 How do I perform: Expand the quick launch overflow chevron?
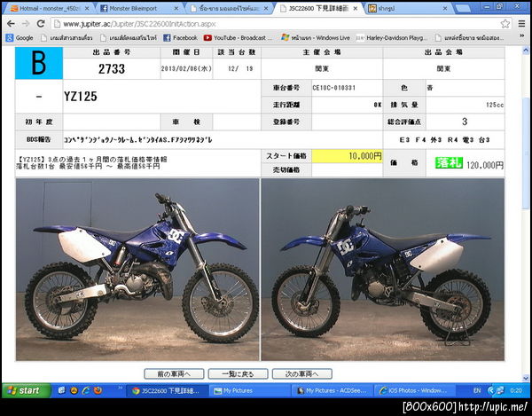120,388
